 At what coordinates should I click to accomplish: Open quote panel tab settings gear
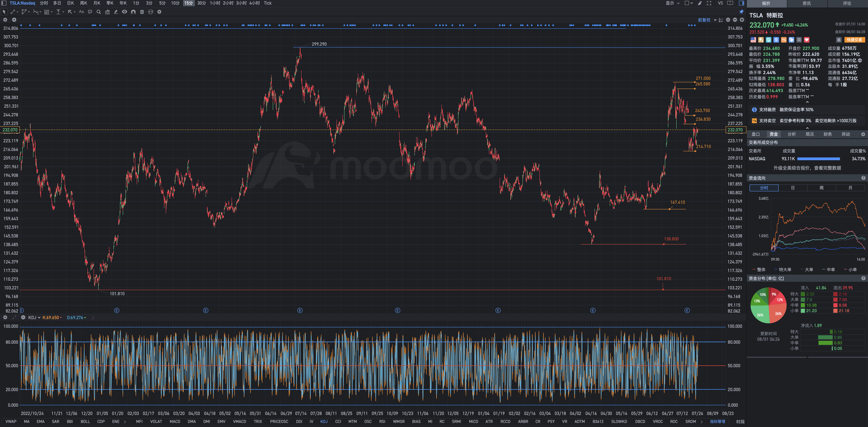(x=863, y=134)
